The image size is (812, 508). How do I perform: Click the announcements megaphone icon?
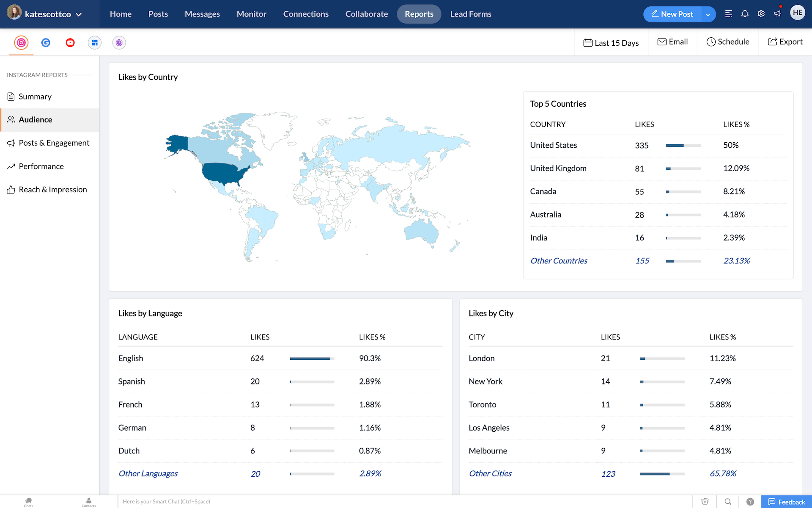tap(778, 14)
